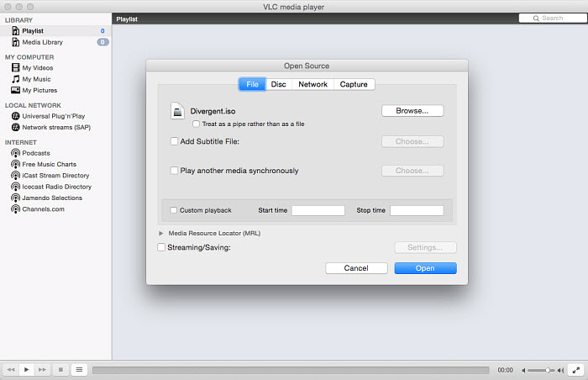
Task: Click the fast forward next button
Action: coord(42,370)
